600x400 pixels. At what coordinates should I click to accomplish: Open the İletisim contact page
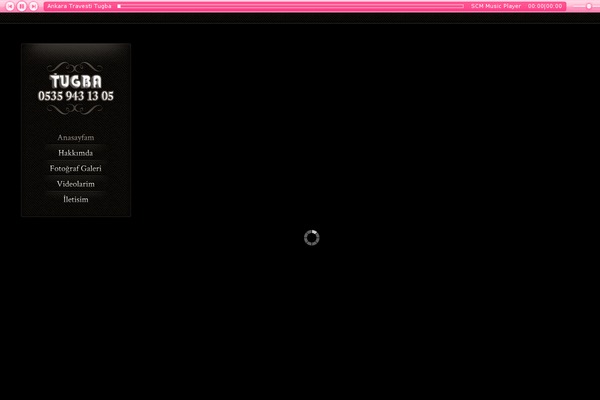(76, 199)
